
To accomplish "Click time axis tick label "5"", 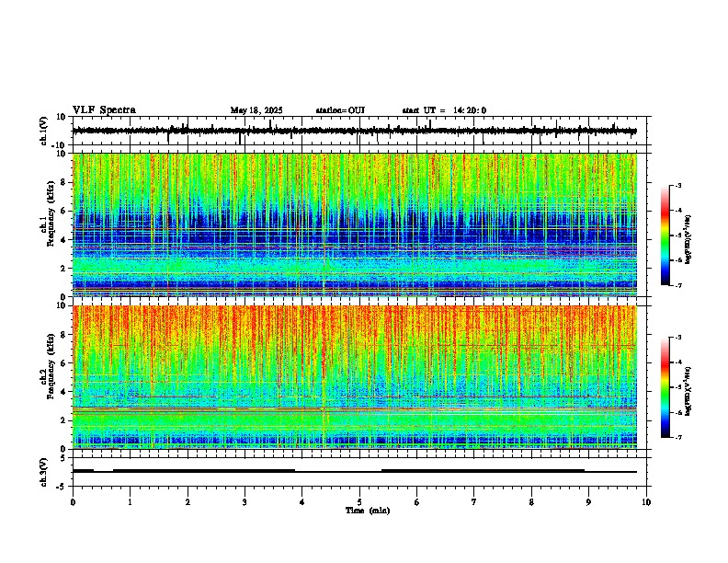I will pos(359,501).
